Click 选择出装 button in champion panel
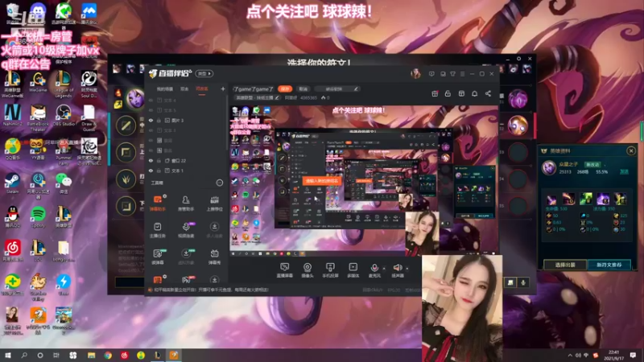The width and height of the screenshot is (644, 362). point(565,265)
